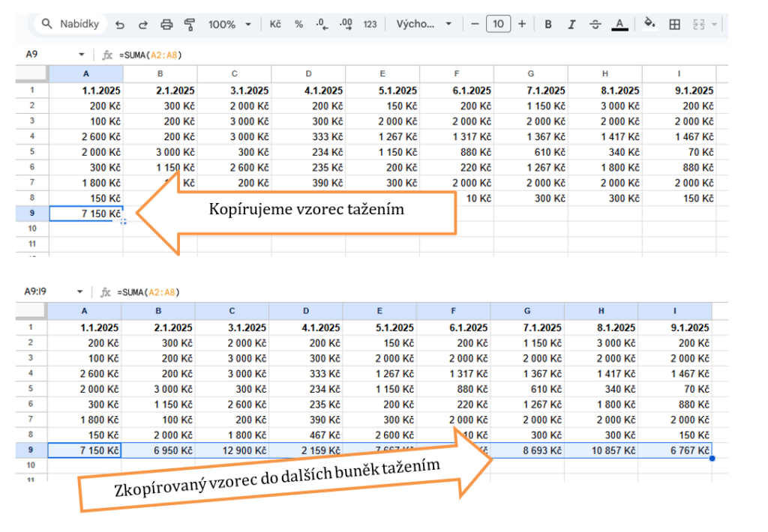Open the 123 number formats menu
This screenshot has height=532, width=768.
(370, 25)
